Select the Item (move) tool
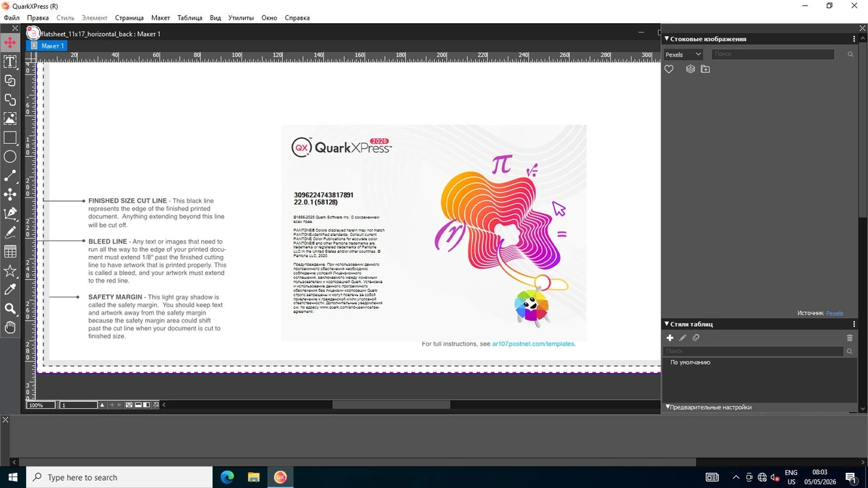Screen dimensions: 868x488 [10, 43]
